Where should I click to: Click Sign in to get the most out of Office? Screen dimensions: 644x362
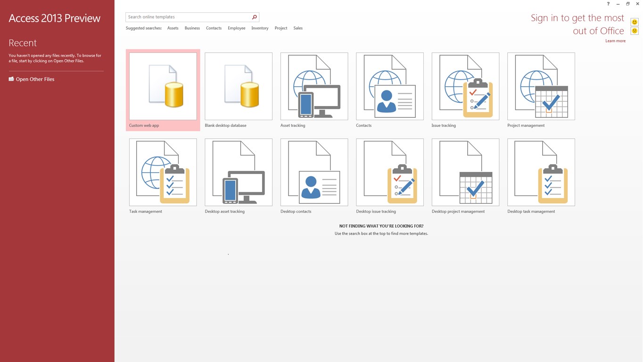tap(578, 24)
